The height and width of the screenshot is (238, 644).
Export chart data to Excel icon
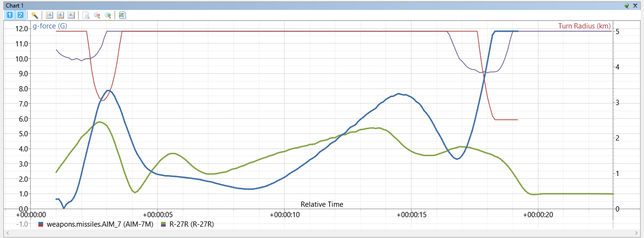122,15
